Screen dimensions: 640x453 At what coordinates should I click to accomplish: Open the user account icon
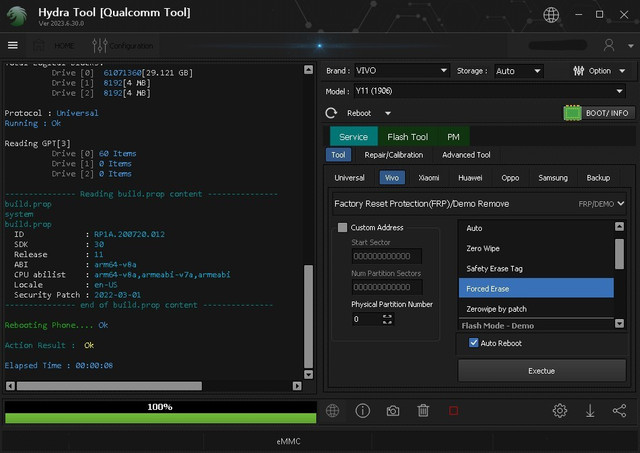[x=609, y=45]
